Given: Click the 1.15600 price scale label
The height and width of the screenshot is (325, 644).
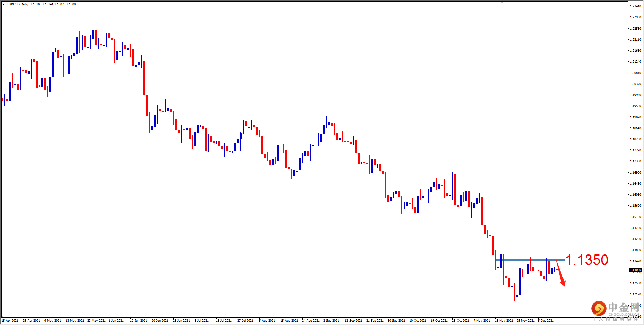Looking at the screenshot, I should (x=635, y=206).
